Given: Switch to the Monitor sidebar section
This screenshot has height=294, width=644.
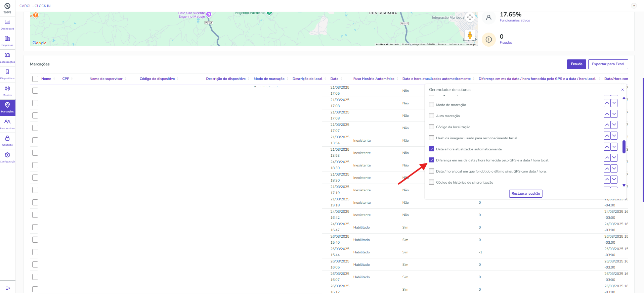Looking at the screenshot, I should [7, 91].
